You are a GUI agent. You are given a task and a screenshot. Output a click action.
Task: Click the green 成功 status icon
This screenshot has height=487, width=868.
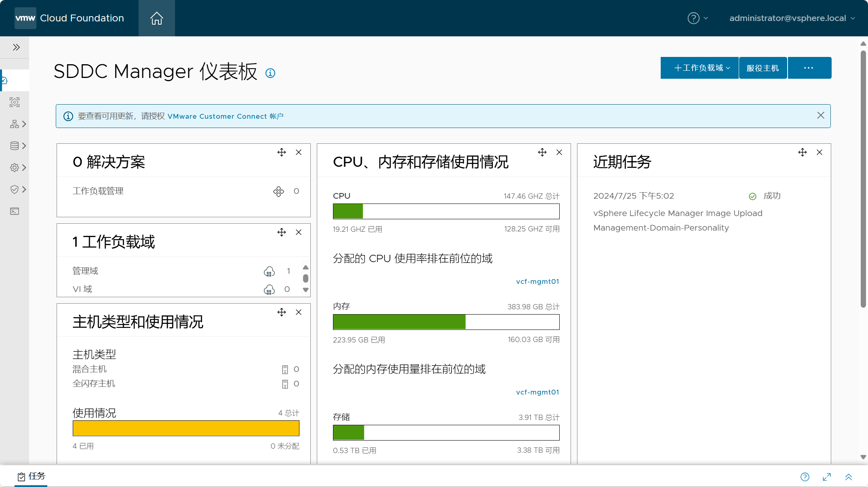752,196
